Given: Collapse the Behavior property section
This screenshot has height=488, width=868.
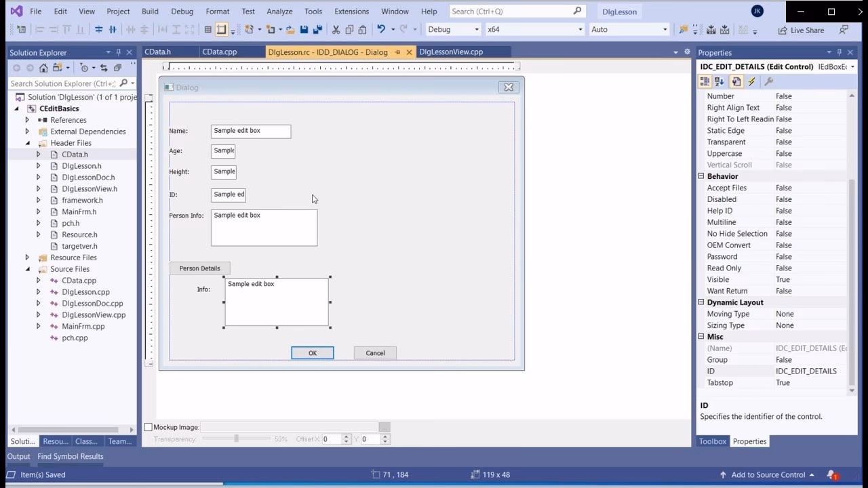Looking at the screenshot, I should 701,176.
